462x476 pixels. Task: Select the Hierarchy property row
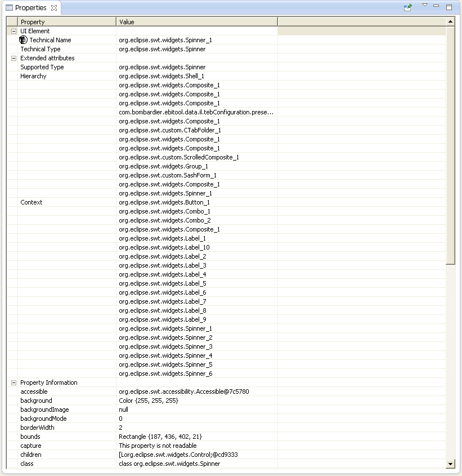[33, 76]
